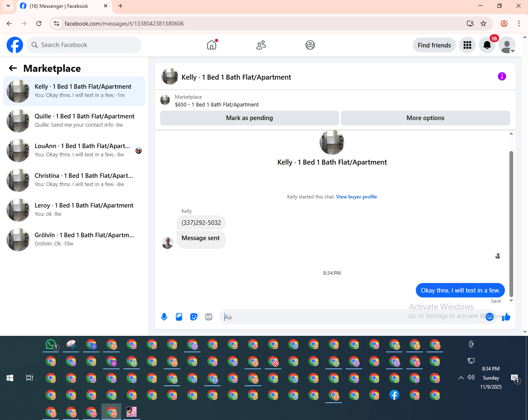This screenshot has width=528, height=420.
Task: Choose a sticker icon in composer
Action: (194, 317)
